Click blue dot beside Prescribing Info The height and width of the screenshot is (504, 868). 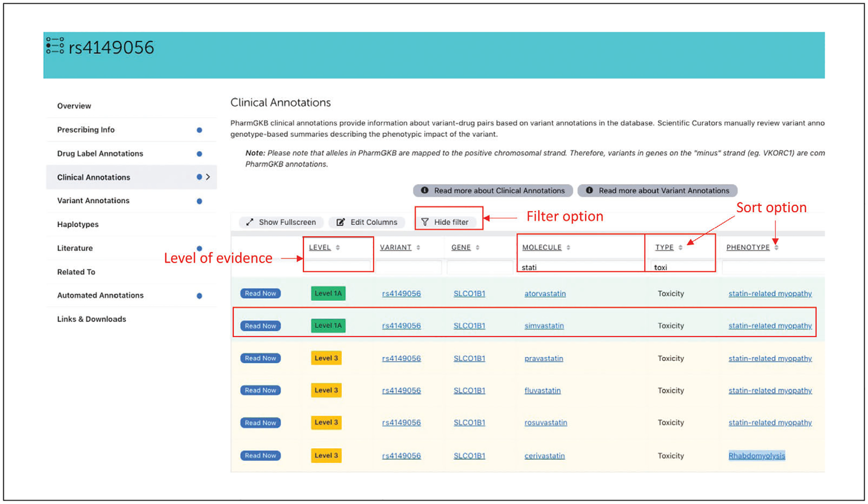[199, 130]
